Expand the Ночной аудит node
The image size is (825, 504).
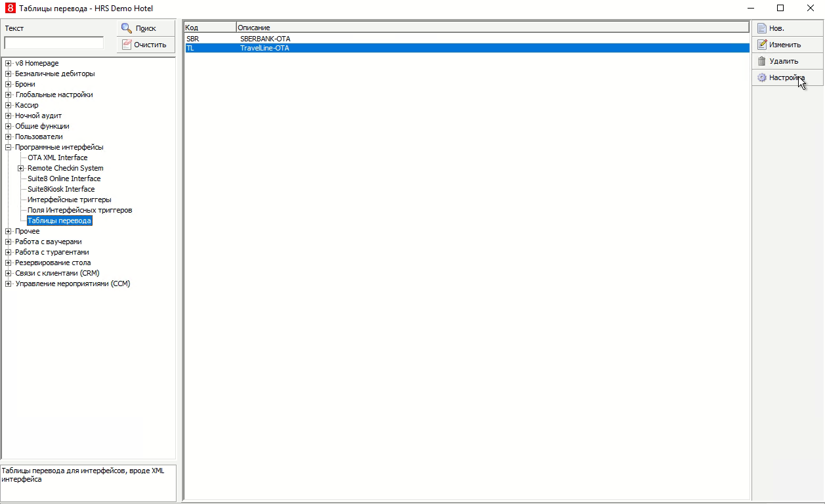(9, 115)
